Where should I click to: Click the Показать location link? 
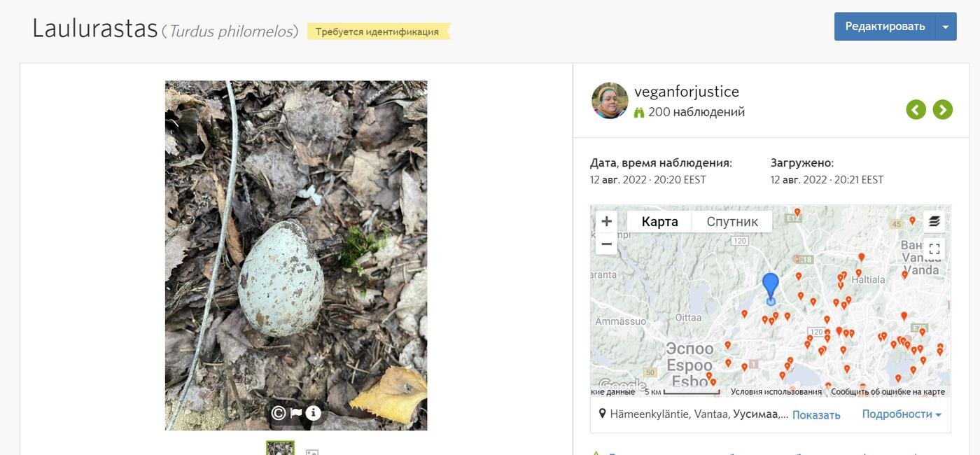[x=816, y=415]
